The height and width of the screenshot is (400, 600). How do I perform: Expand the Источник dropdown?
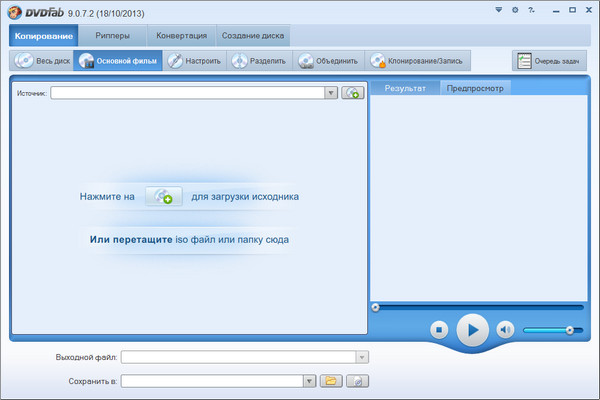click(331, 93)
